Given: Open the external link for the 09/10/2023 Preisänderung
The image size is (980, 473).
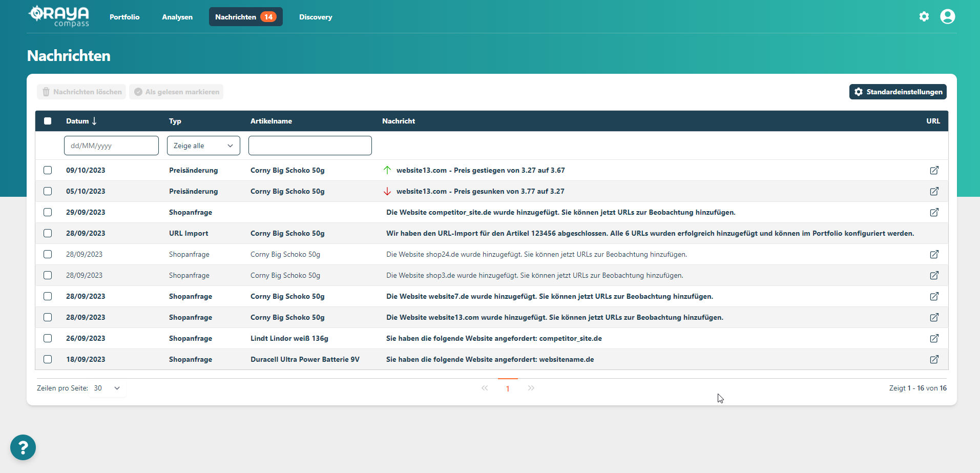Looking at the screenshot, I should [x=934, y=170].
